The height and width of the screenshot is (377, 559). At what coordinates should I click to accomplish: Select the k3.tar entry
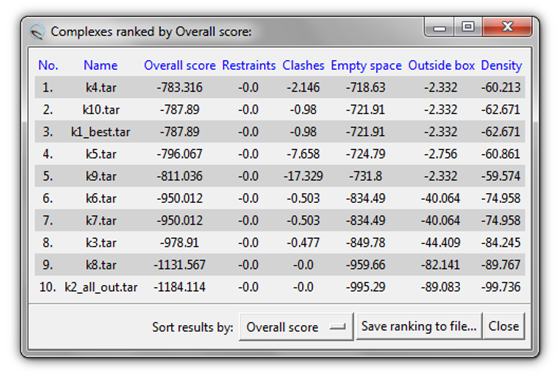101,243
